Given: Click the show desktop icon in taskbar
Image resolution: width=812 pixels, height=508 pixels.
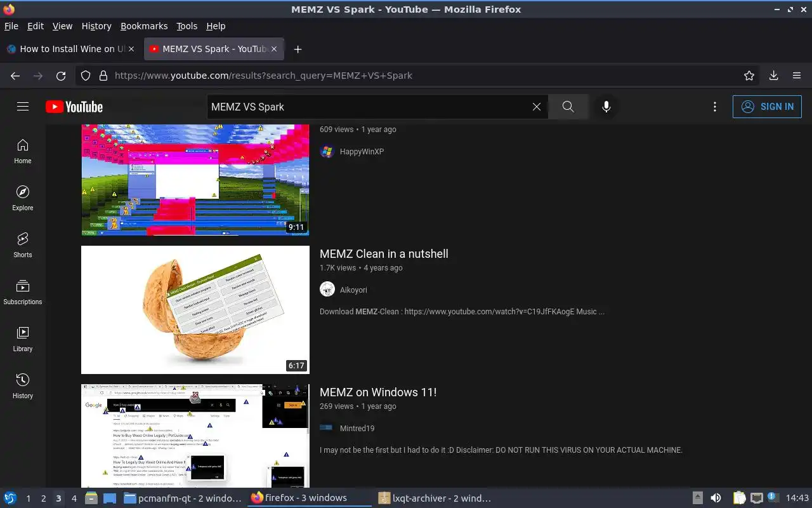Looking at the screenshot, I should click(109, 498).
